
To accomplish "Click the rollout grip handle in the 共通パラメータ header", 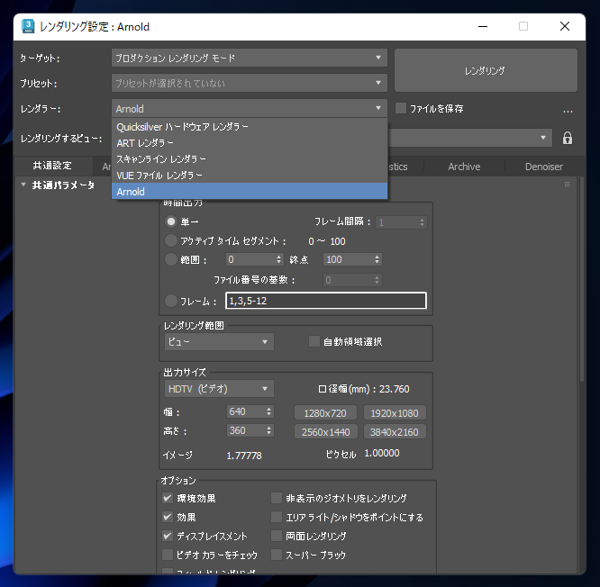I will pos(567,184).
